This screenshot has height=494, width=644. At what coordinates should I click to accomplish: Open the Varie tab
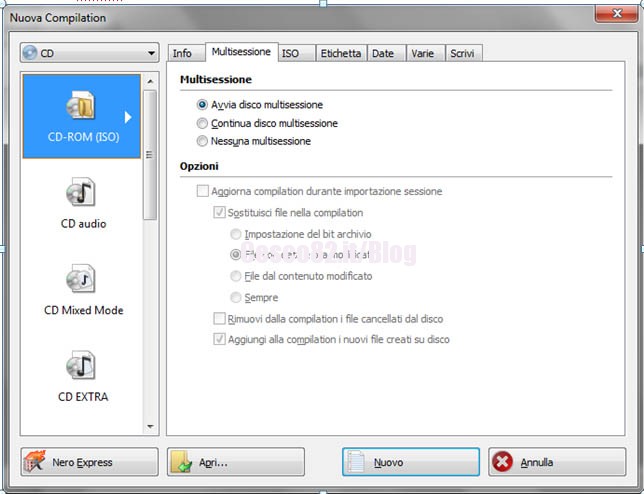pos(426,53)
